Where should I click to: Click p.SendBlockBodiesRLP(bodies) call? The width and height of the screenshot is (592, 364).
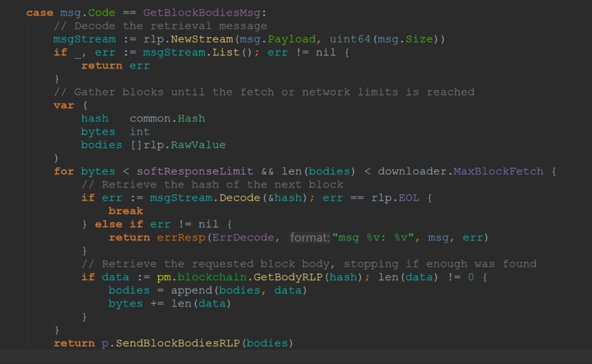click(198, 343)
